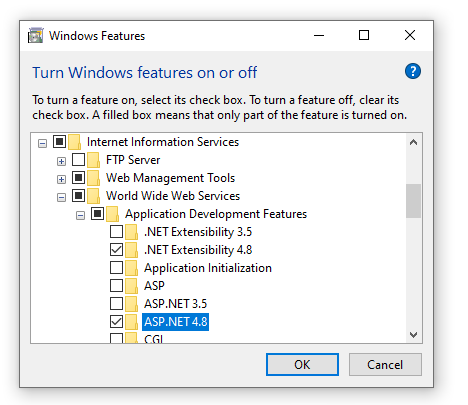This screenshot has width=468, height=405.
Task: Uncheck the .NET Extensibility 4.8 checkbox
Action: click(116, 250)
